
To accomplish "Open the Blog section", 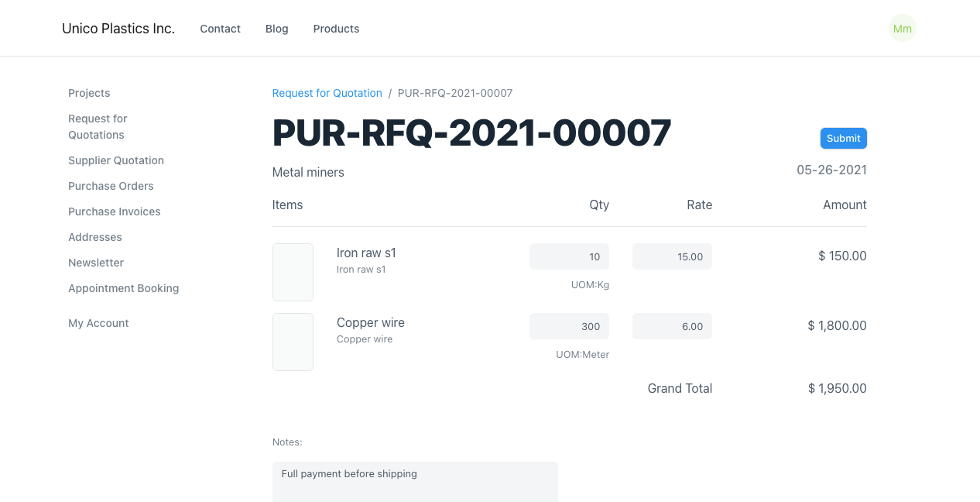I will (276, 29).
